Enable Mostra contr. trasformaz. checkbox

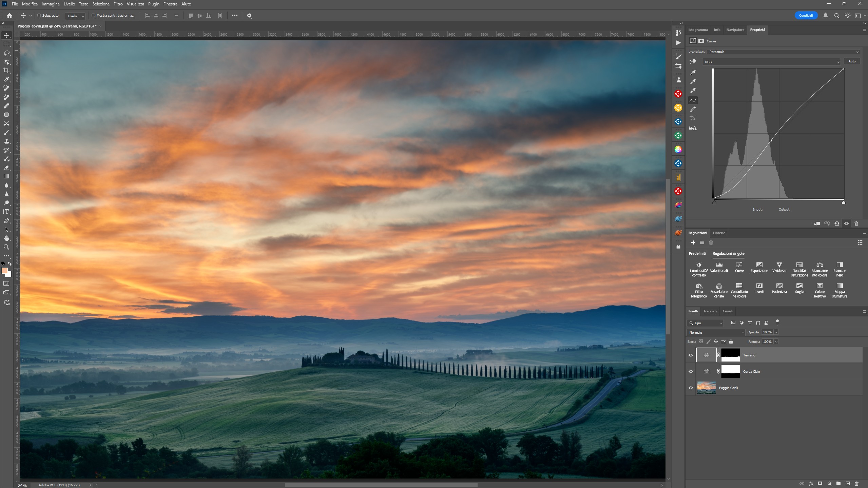[x=93, y=16]
